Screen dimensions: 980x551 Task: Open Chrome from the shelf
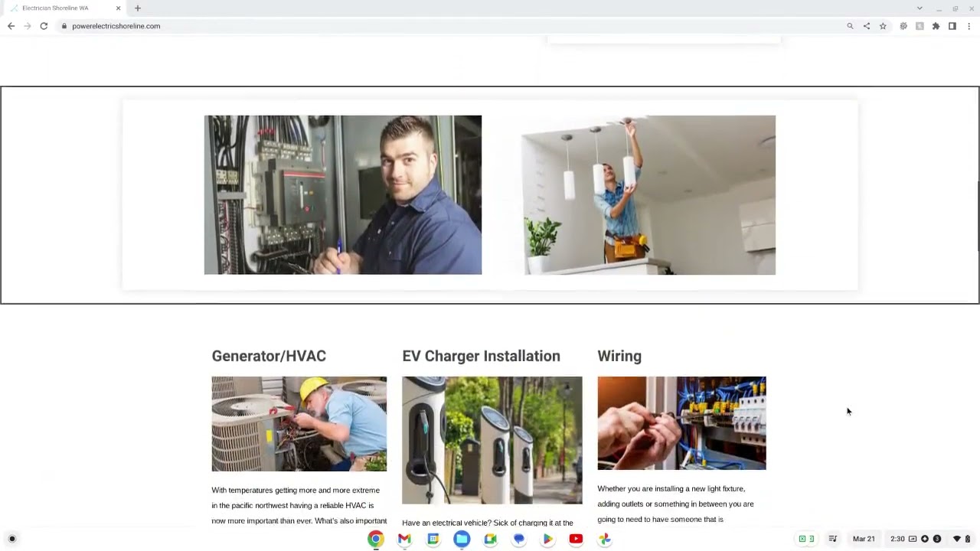coord(375,539)
